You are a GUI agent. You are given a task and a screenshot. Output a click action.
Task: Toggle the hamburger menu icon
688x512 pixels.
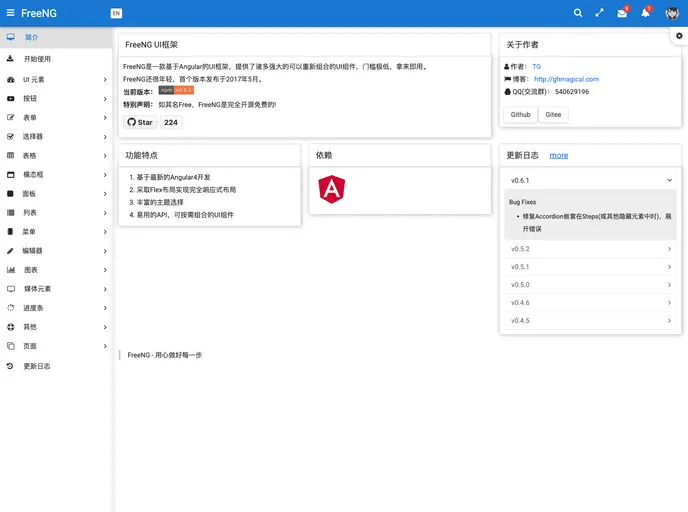(x=10, y=13)
